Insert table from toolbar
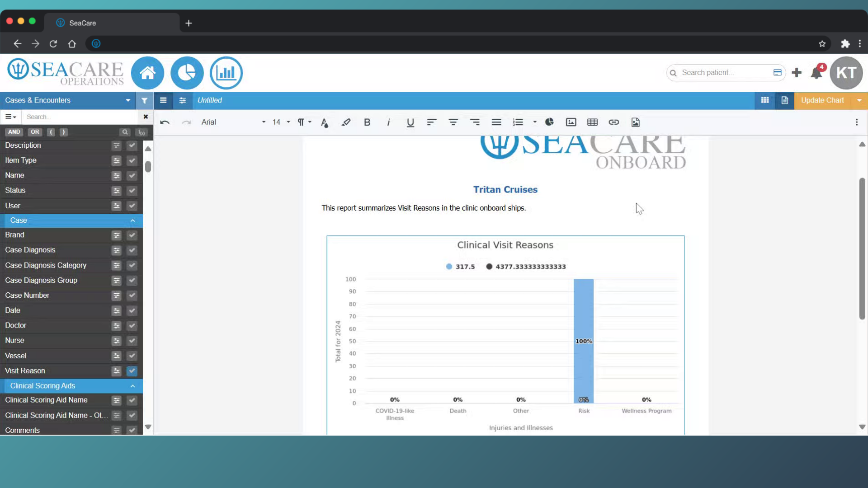The height and width of the screenshot is (488, 868). pos(592,122)
